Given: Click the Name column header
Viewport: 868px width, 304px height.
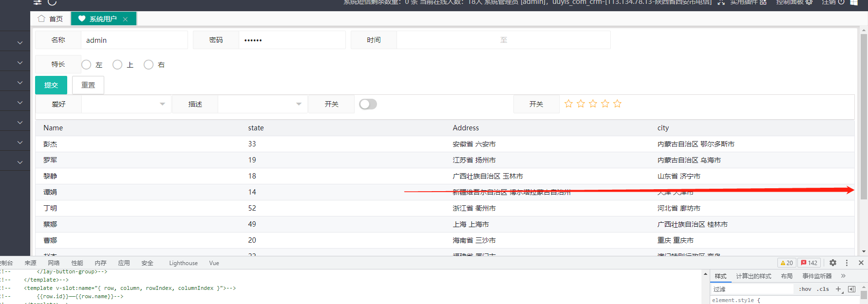Looking at the screenshot, I should pyautogui.click(x=53, y=128).
